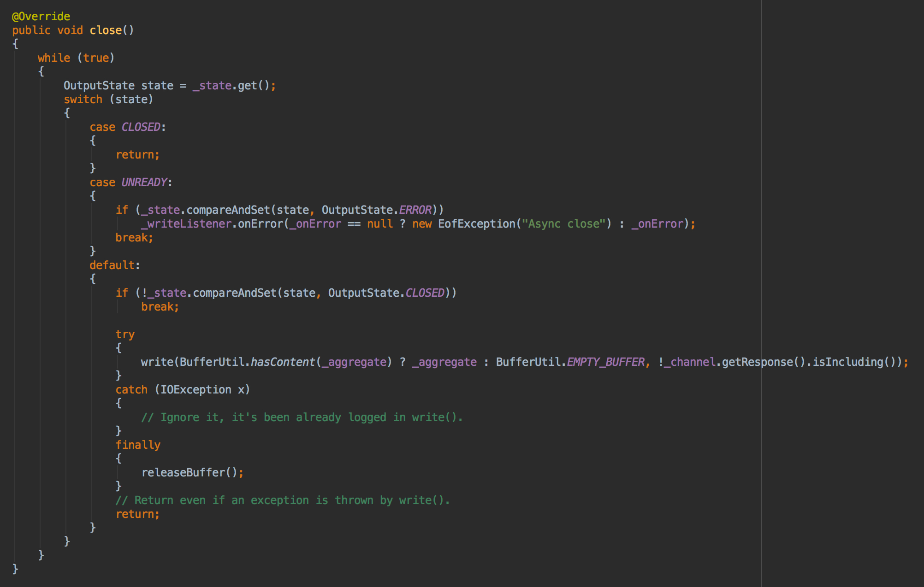
Task: Click the @Override annotation
Action: (x=41, y=17)
